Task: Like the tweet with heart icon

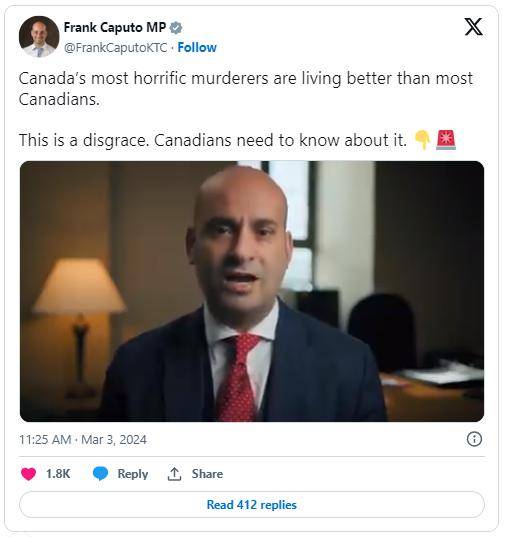Action: 28,474
